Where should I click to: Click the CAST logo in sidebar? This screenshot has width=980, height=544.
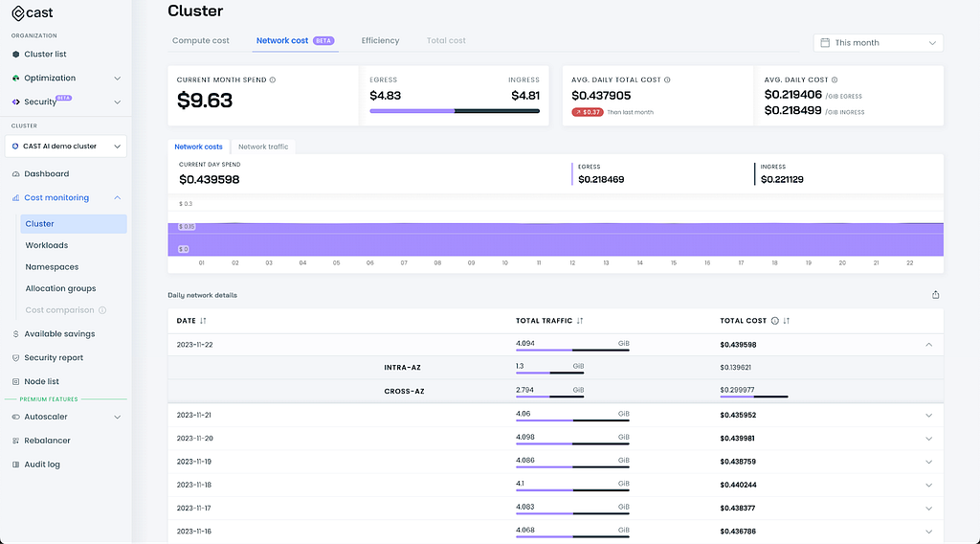(33, 12)
